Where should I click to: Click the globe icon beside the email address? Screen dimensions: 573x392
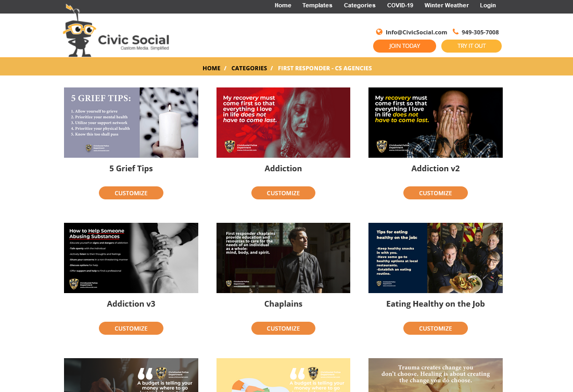coord(379,32)
